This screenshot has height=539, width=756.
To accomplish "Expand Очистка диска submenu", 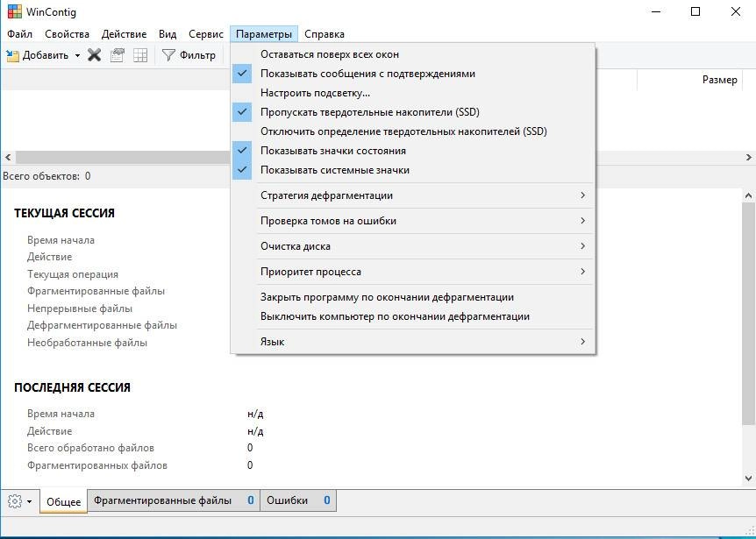I will tap(413, 246).
